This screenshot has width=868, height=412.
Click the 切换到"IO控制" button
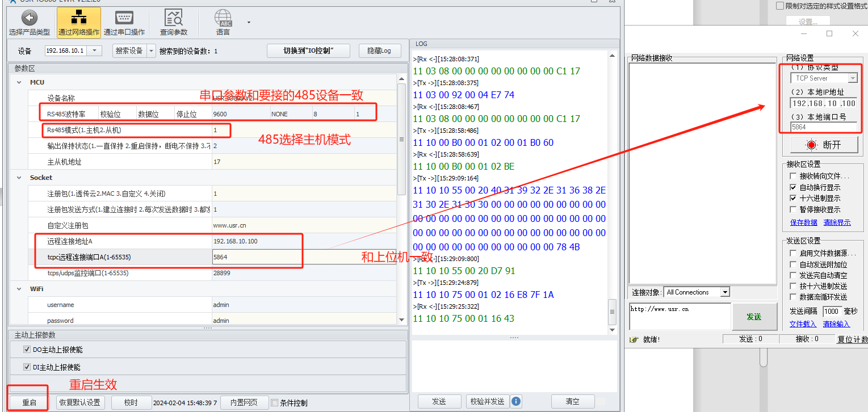[308, 51]
